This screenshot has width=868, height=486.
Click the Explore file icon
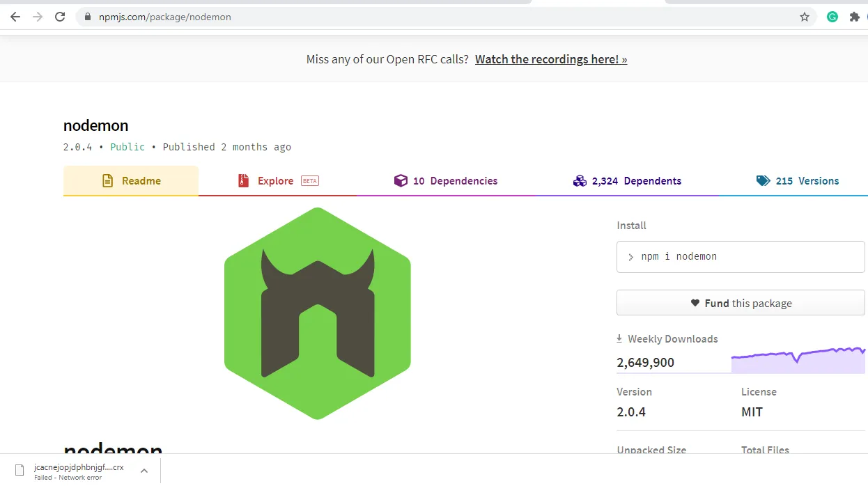[x=243, y=181]
